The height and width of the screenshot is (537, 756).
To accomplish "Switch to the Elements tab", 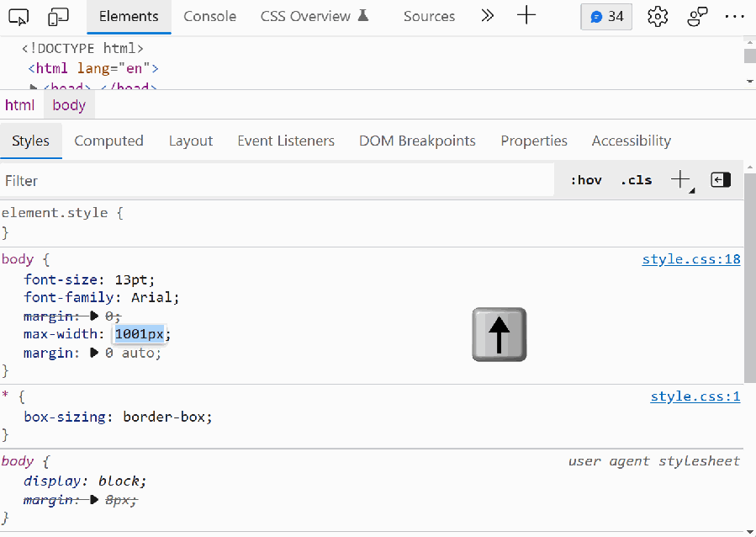I will (x=129, y=16).
